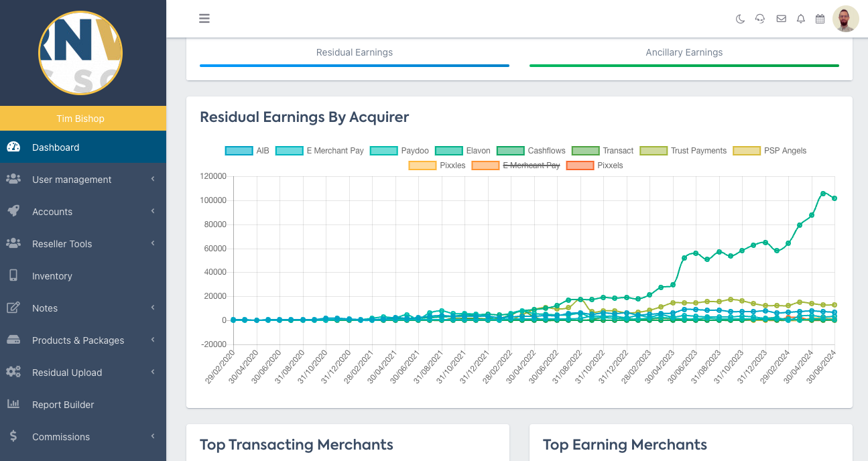Open the calendar icon in header

point(820,19)
